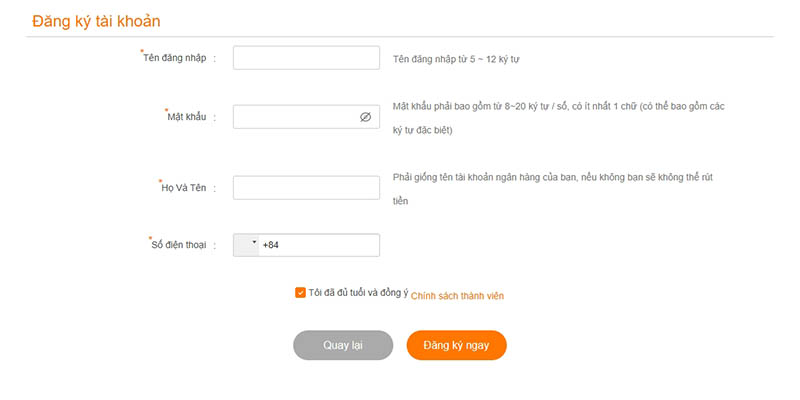Click the Đăng ký tài khoản heading
Image resolution: width=800 pixels, height=400 pixels.
coord(96,21)
